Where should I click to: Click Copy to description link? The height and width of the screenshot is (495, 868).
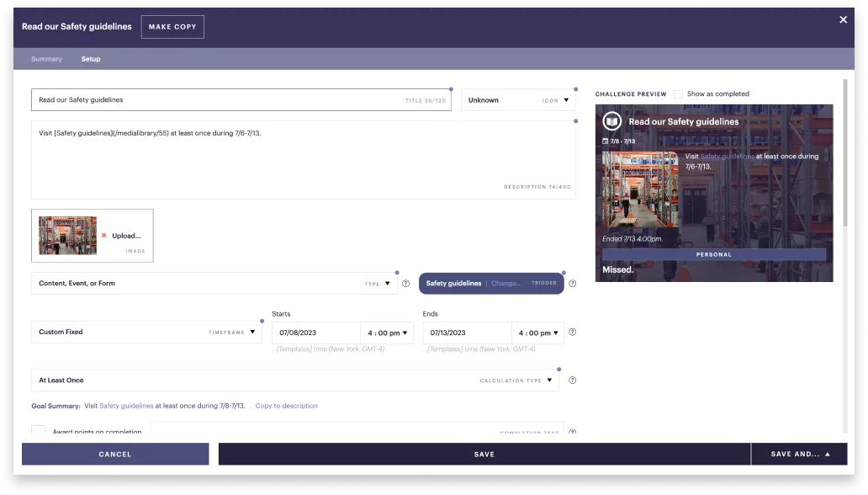click(286, 406)
